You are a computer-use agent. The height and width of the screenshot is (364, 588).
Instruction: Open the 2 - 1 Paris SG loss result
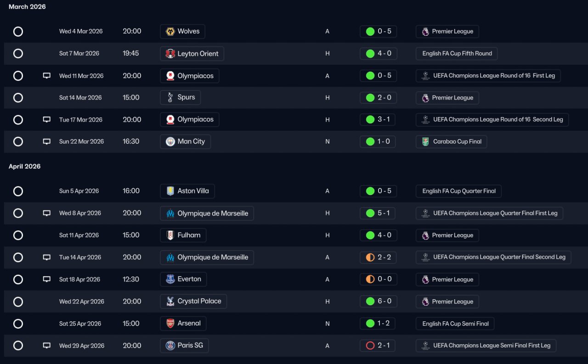click(384, 346)
